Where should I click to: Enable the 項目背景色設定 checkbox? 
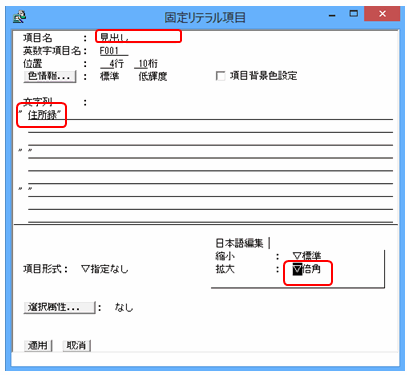(x=220, y=76)
